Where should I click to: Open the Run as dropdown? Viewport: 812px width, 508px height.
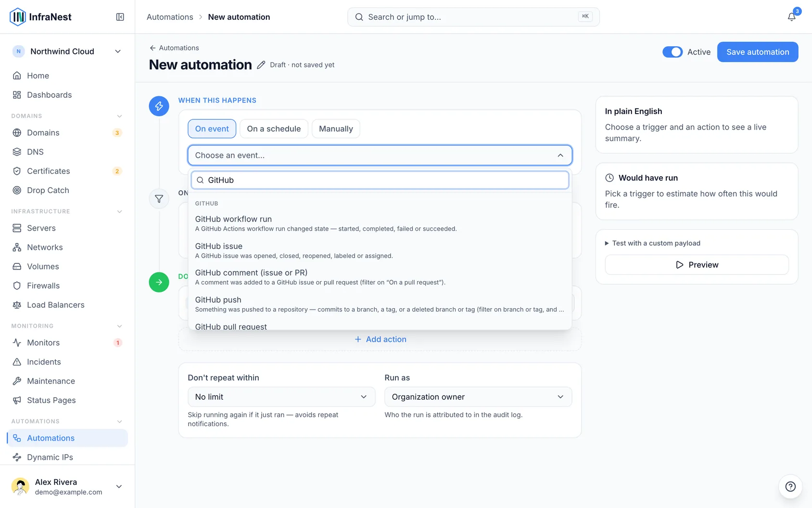pos(478,397)
